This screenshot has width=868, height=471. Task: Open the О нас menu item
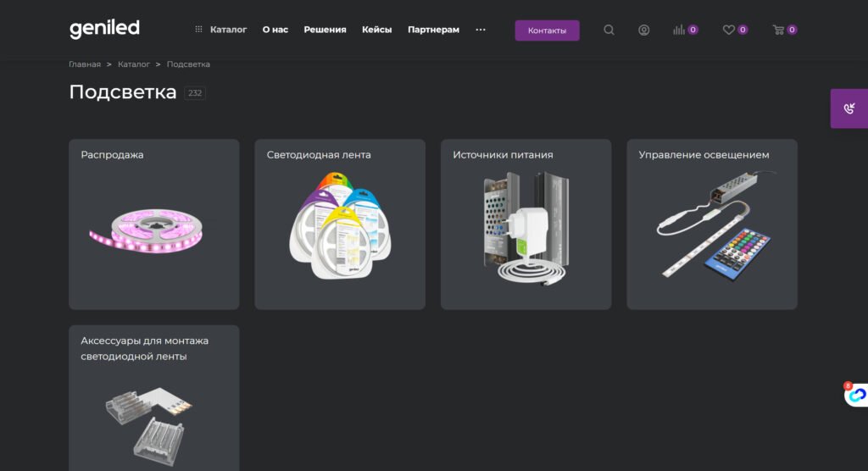[x=275, y=30]
